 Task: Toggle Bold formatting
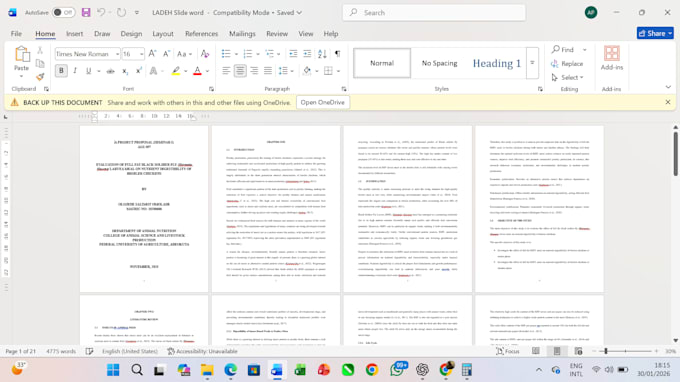pos(61,71)
